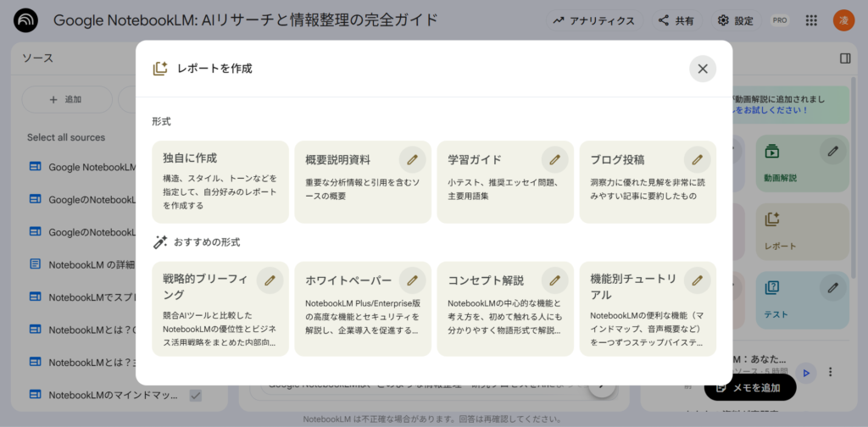Open the Google apps grid menu

click(x=811, y=20)
